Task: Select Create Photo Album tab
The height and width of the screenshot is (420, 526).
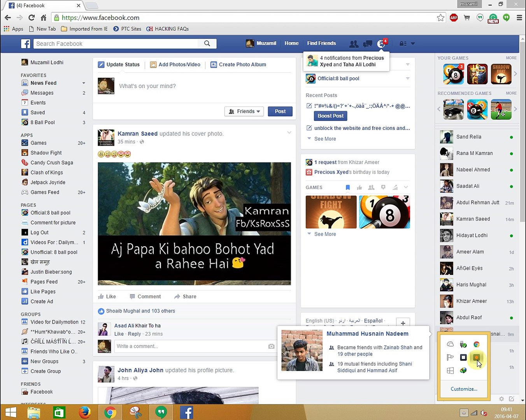Action: [238, 65]
